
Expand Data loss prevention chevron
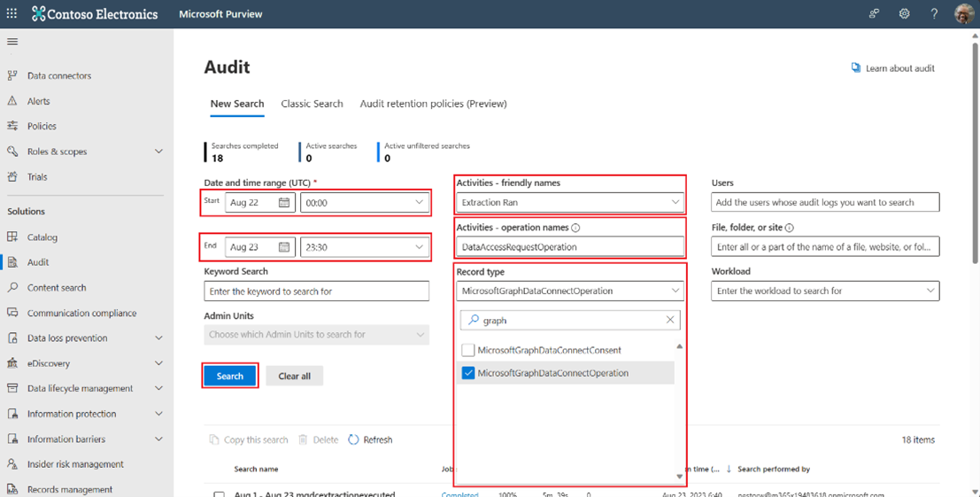tap(158, 338)
